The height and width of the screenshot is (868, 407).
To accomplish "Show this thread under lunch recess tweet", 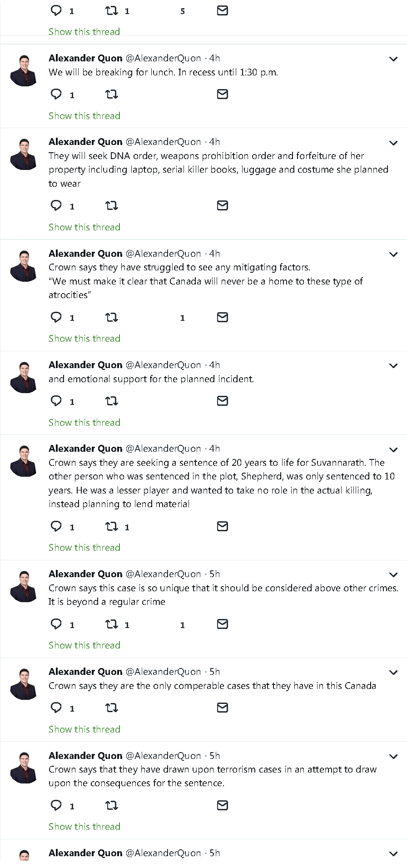I will pyautogui.click(x=84, y=116).
